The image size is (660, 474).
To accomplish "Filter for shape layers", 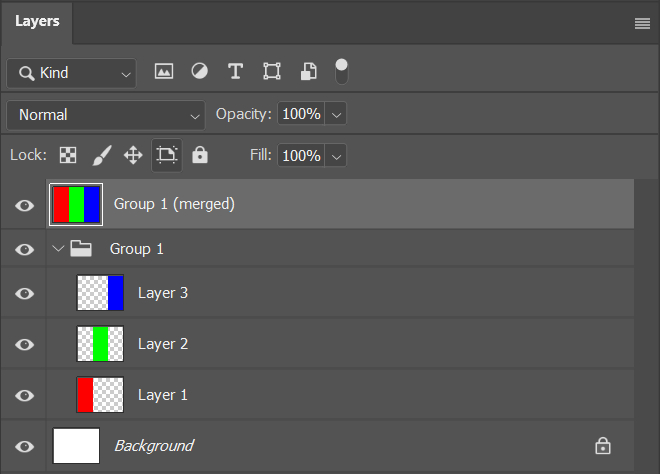I will (x=272, y=71).
